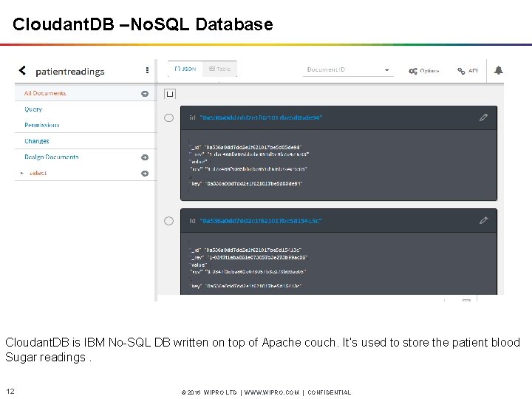Open the Query sidebar item
The height and width of the screenshot is (399, 532).
click(x=33, y=109)
